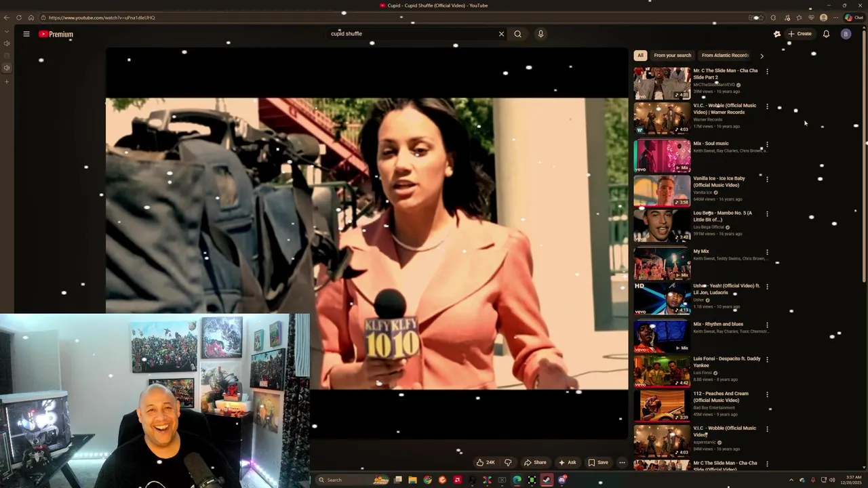Open the Lou Bega Mambo No. 5 thumbnail
The width and height of the screenshot is (868, 488).
tap(662, 225)
